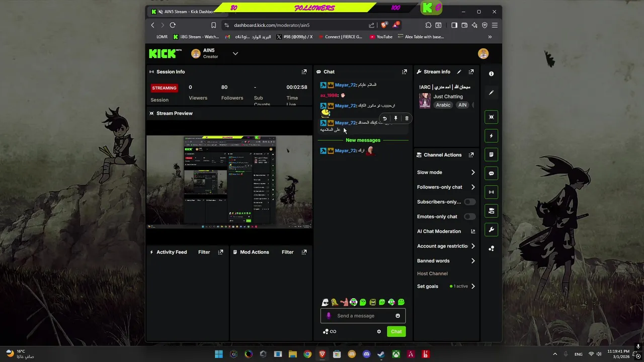The height and width of the screenshot is (362, 644).
Task: Open Steam from the taskbar
Action: tap(381, 354)
